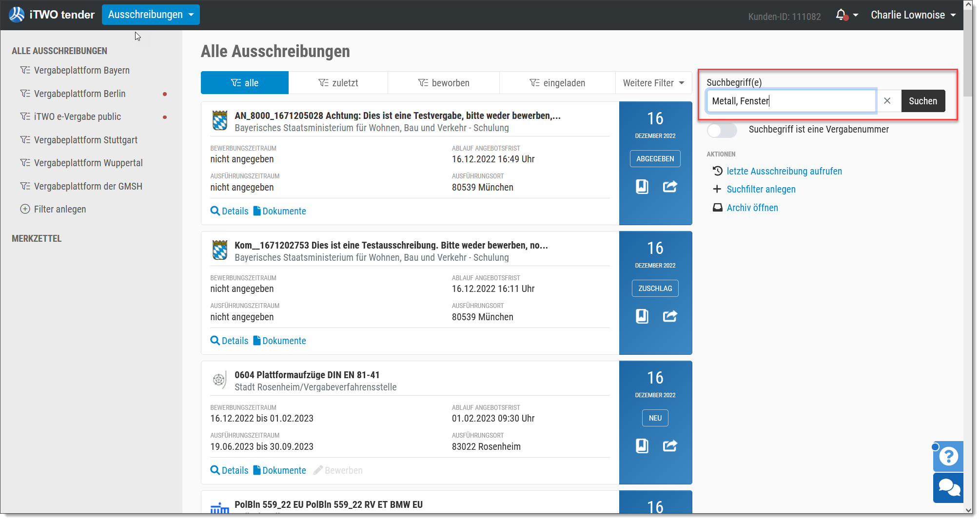Open Details of the AN_8000 tender

[x=230, y=211]
